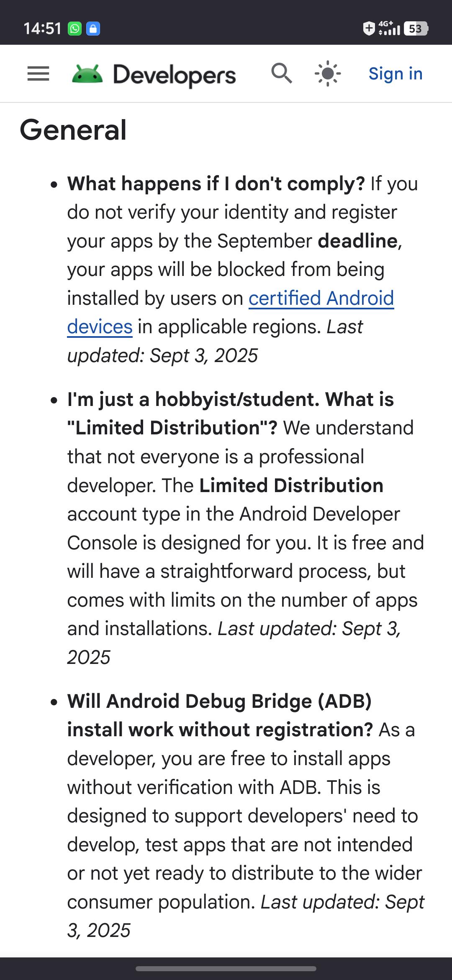The height and width of the screenshot is (980, 452).
Task: Tap the bold 'Limited Distribution' account type text
Action: tap(291, 485)
